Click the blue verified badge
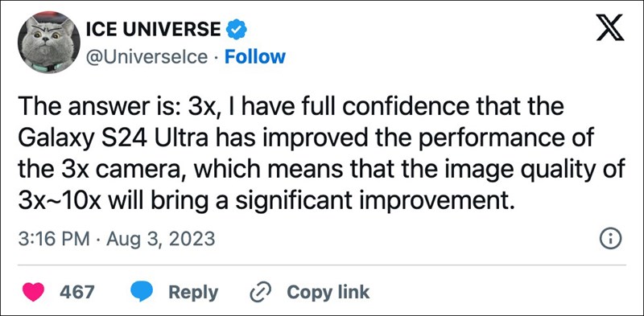The image size is (644, 316). click(237, 30)
